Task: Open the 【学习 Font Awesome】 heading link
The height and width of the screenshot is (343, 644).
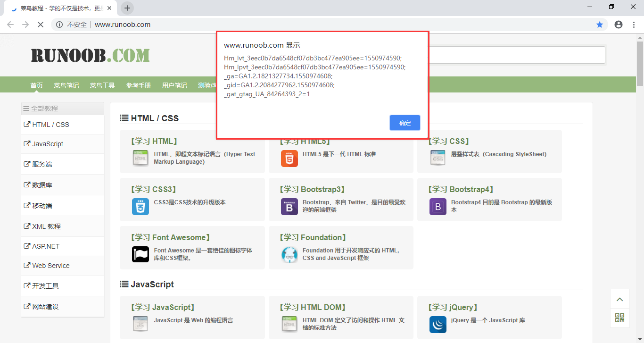Action: (x=169, y=237)
